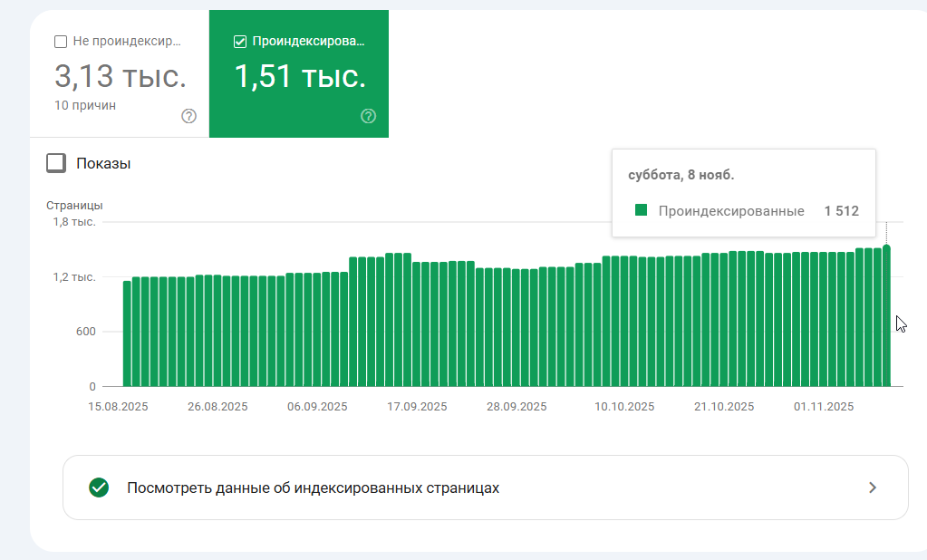Click the last chart bar for 8 November

click(886, 316)
